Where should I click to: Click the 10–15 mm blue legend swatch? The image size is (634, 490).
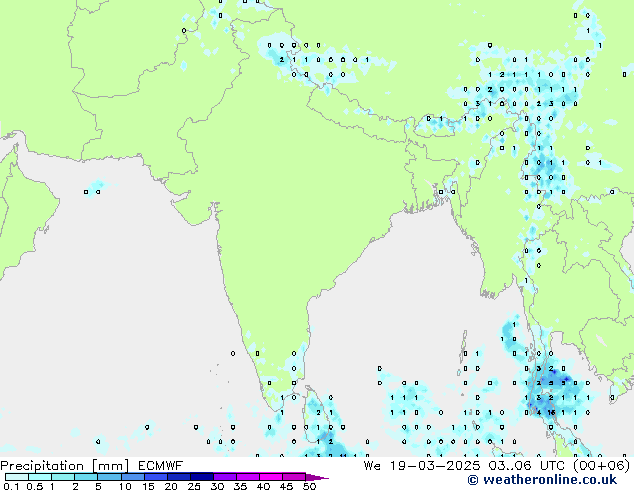[132, 477]
